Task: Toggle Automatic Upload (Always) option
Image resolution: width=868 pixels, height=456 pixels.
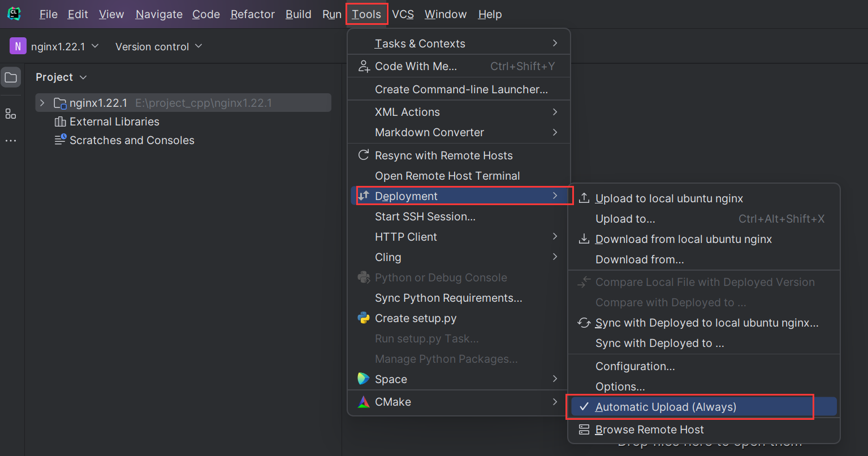Action: 703,407
